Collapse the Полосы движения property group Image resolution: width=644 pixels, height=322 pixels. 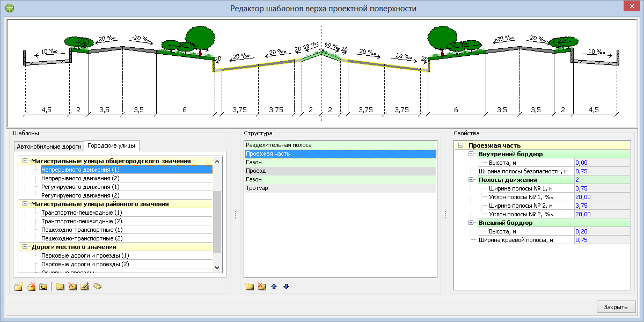click(x=472, y=180)
